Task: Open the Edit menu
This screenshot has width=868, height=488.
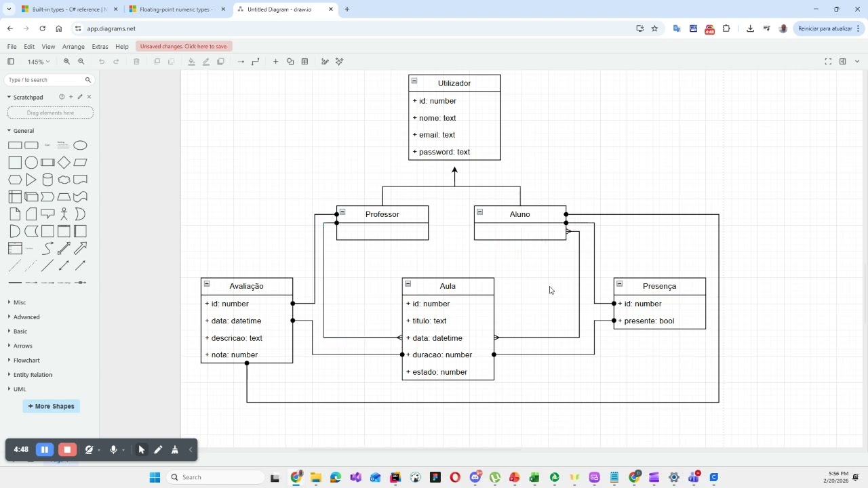Action: (x=29, y=47)
